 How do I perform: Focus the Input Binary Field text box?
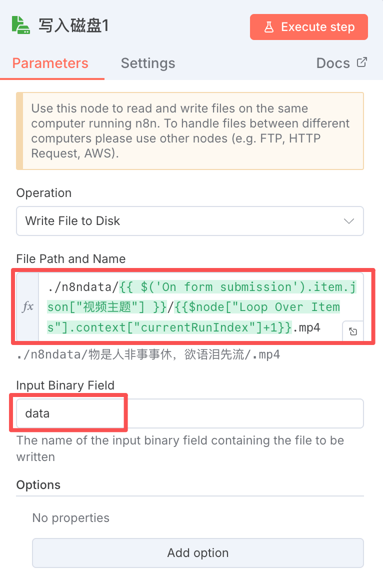190,413
